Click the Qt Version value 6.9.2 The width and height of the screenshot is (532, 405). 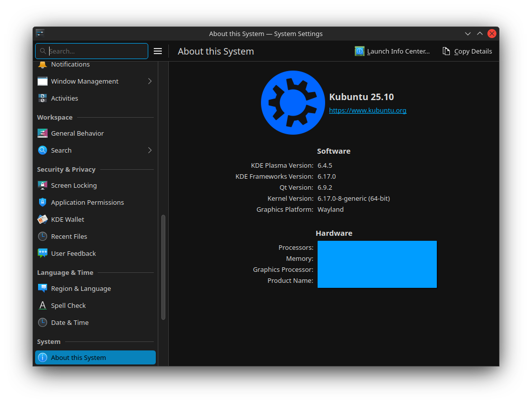pyautogui.click(x=325, y=188)
